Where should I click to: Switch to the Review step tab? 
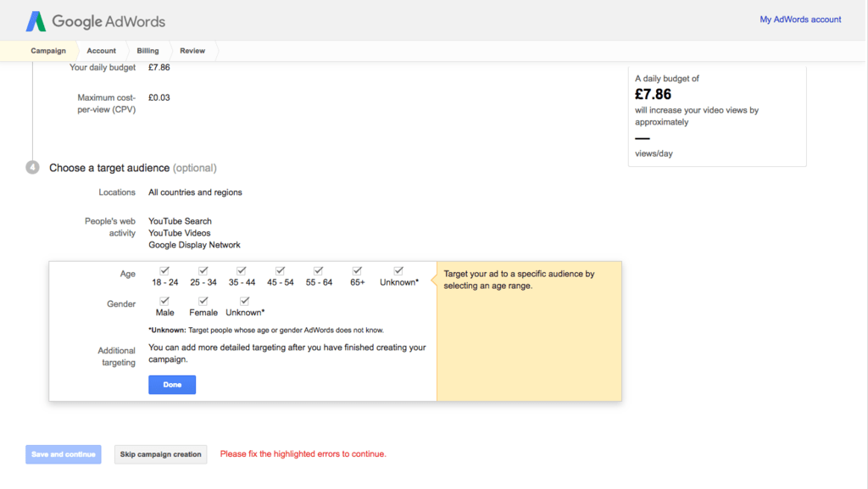click(x=192, y=50)
